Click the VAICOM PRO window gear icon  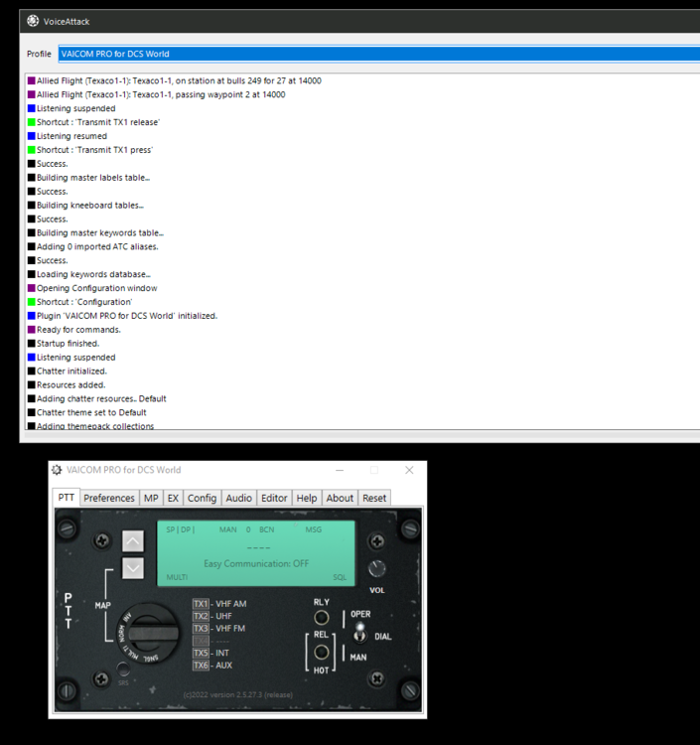click(57, 470)
